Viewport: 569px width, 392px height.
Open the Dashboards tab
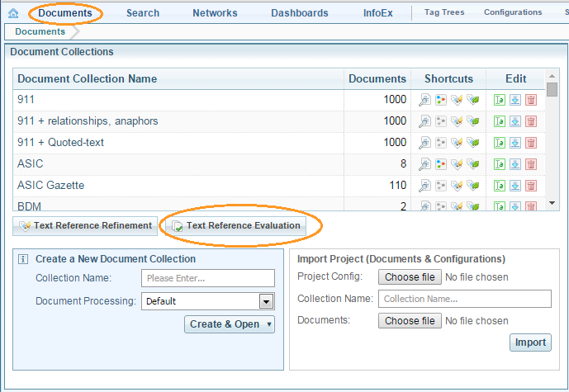point(299,13)
